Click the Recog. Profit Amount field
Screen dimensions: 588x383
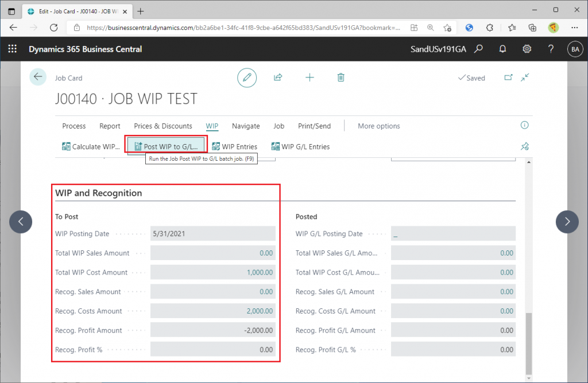click(212, 331)
